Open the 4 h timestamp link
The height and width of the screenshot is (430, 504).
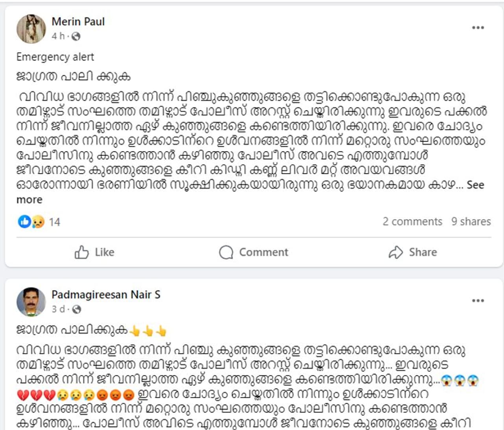tap(57, 36)
